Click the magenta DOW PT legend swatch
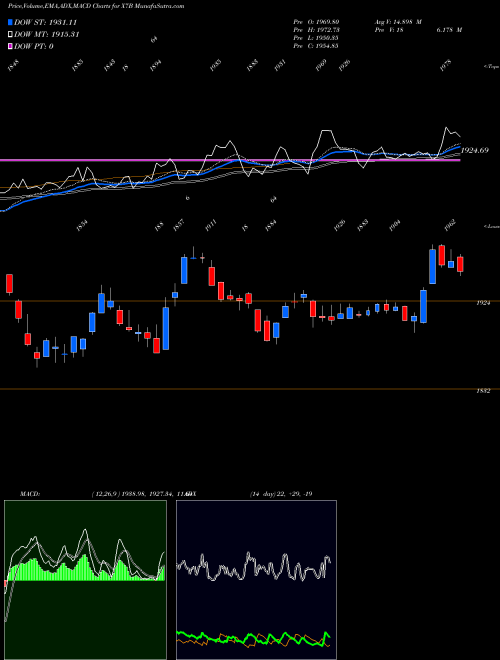500x660 pixels. point(10,46)
